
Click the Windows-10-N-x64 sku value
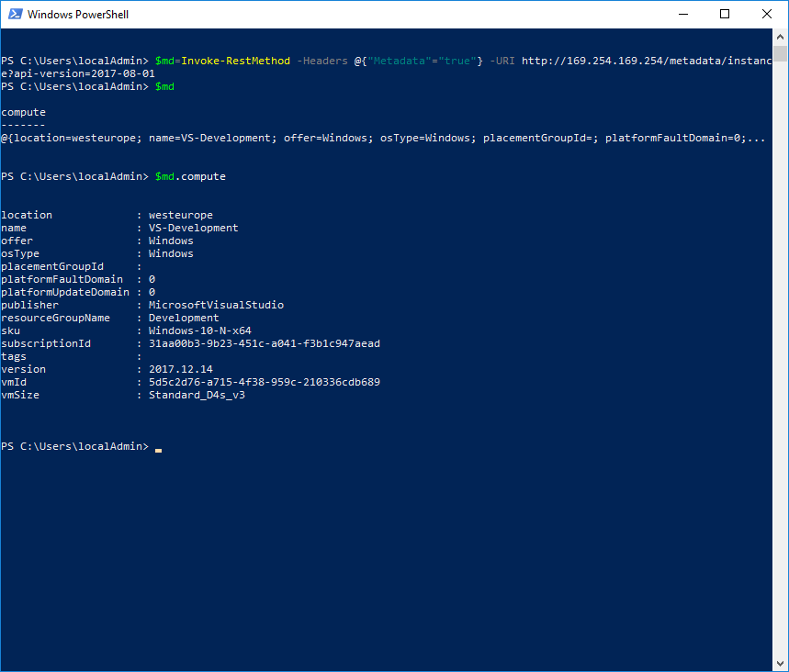[x=199, y=330]
